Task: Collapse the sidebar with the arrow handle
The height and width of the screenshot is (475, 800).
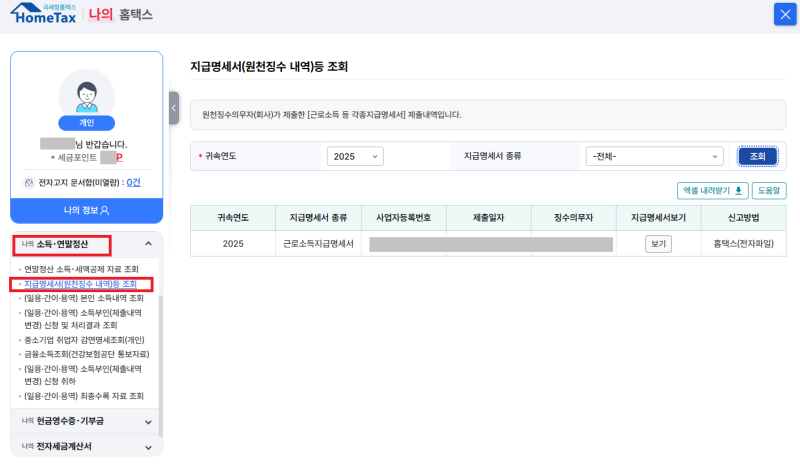Action: 174,108
